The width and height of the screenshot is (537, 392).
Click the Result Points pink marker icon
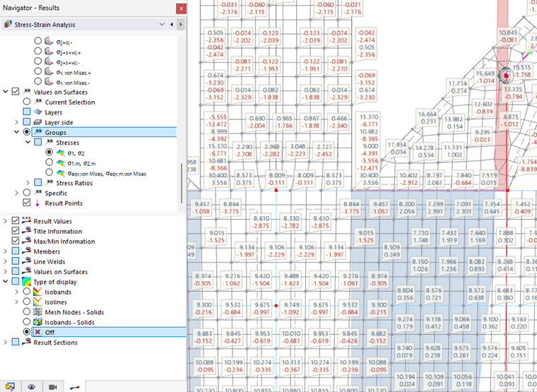pyautogui.click(x=37, y=203)
